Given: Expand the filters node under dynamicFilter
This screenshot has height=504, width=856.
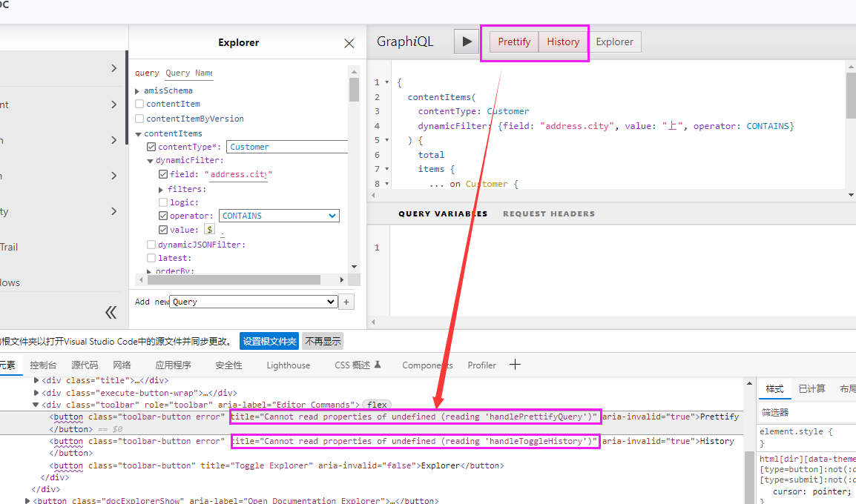Looking at the screenshot, I should tap(160, 188).
